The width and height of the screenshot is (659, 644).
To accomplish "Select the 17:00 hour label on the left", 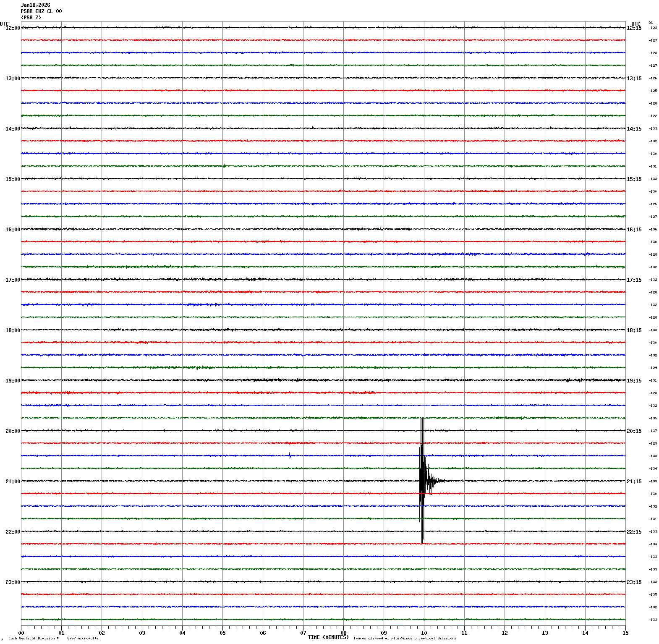I will pyautogui.click(x=13, y=280).
